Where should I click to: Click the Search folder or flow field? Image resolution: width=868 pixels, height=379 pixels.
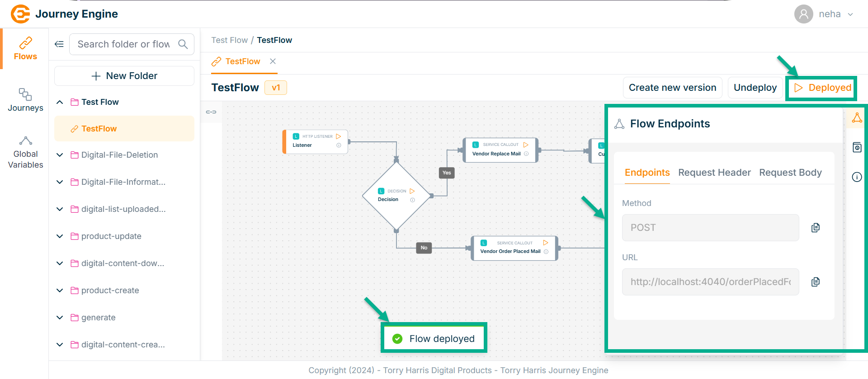point(123,44)
